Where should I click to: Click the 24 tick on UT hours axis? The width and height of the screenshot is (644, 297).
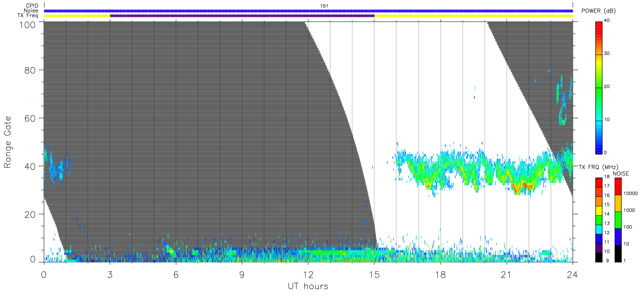573,274
